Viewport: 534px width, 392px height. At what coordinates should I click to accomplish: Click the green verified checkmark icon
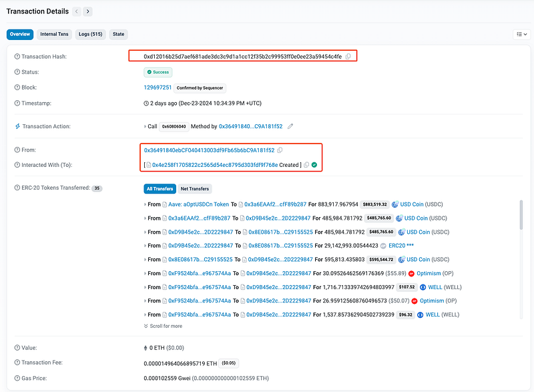click(x=314, y=165)
